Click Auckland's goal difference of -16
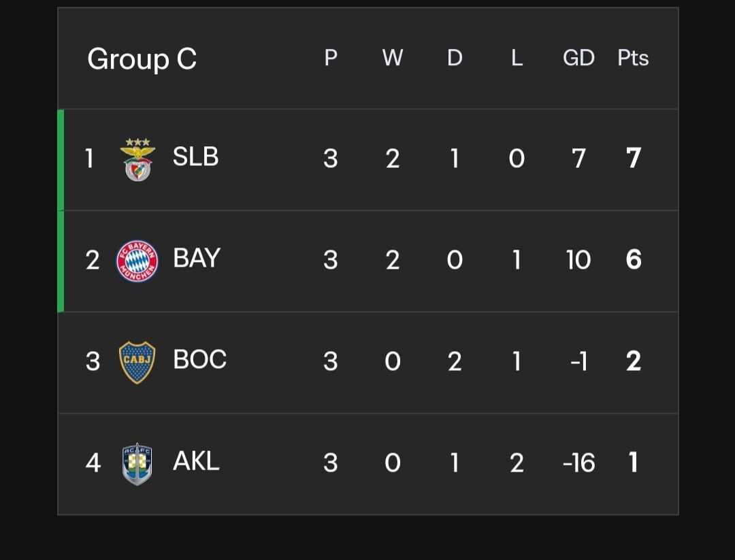This screenshot has height=560, width=735. click(578, 463)
